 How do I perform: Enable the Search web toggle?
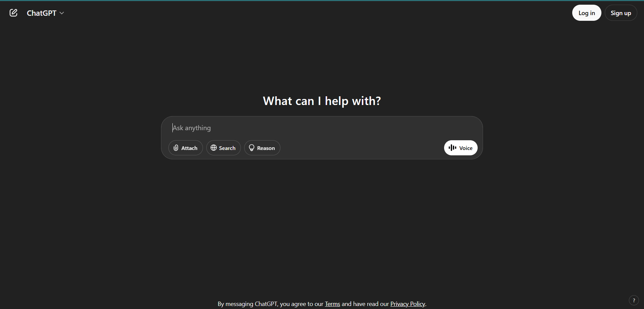tap(223, 148)
